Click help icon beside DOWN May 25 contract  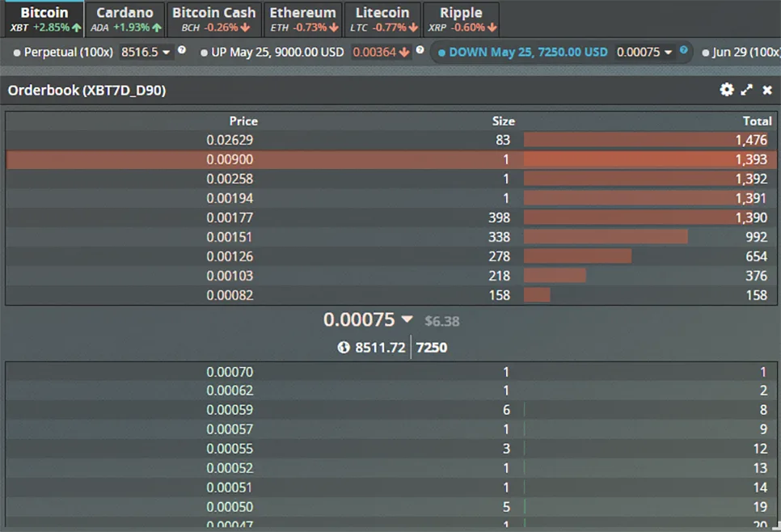point(684,50)
